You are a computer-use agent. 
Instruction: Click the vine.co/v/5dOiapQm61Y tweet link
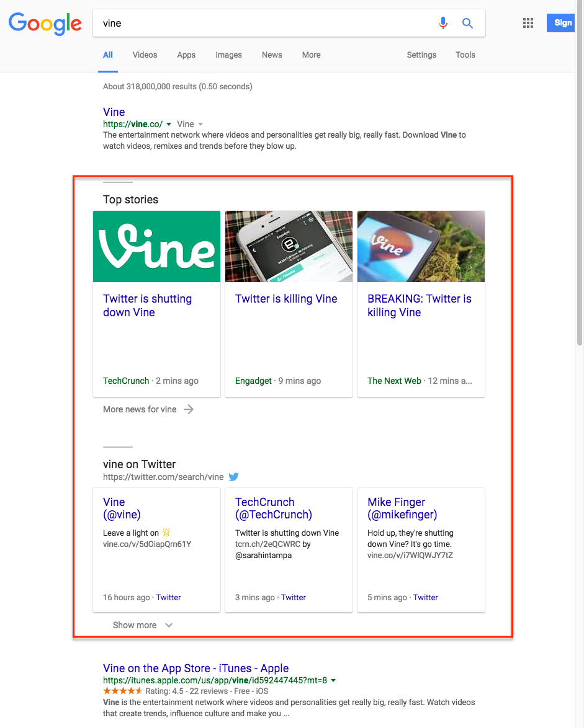click(147, 544)
